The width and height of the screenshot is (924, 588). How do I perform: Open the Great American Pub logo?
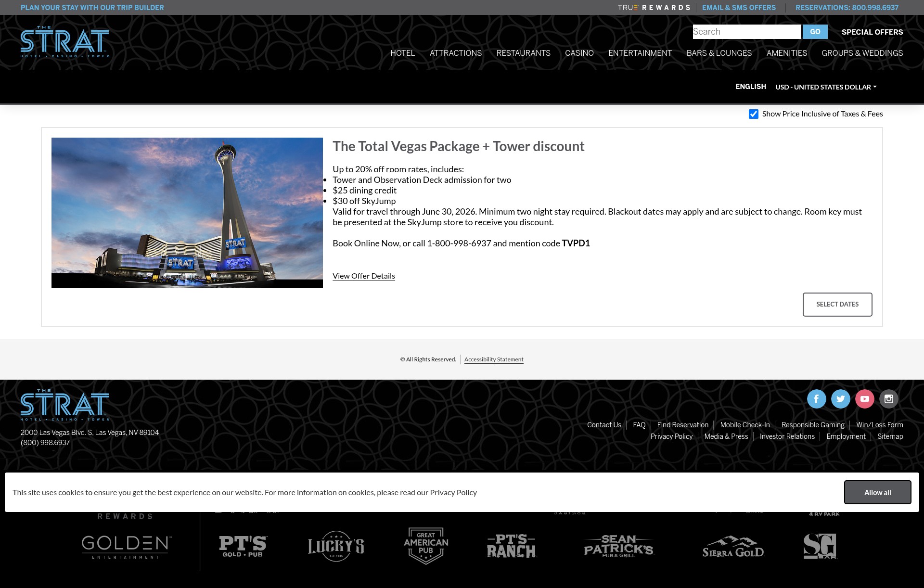(426, 546)
